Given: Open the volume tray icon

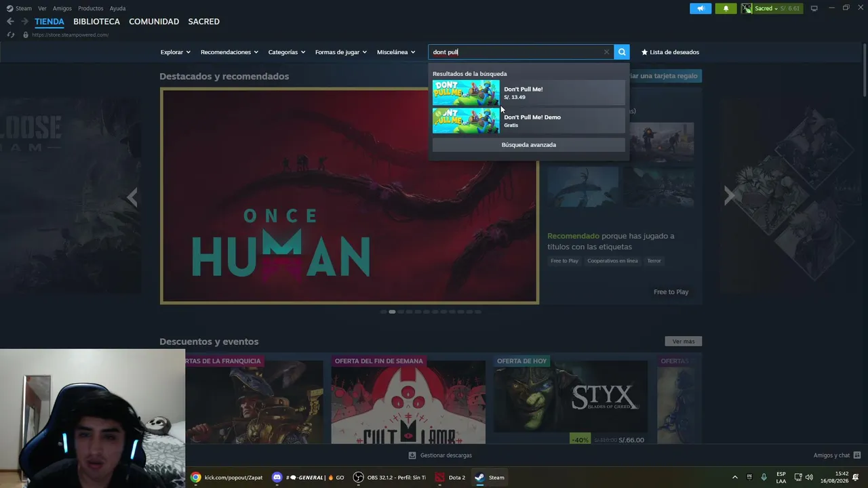Looking at the screenshot, I should [809, 477].
